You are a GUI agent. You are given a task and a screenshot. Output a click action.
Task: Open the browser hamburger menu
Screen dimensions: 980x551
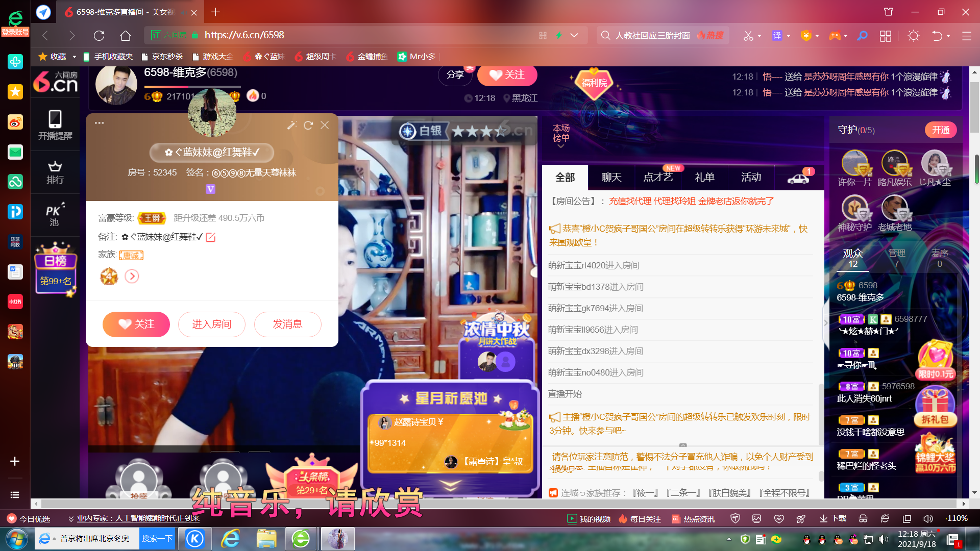[x=966, y=36]
